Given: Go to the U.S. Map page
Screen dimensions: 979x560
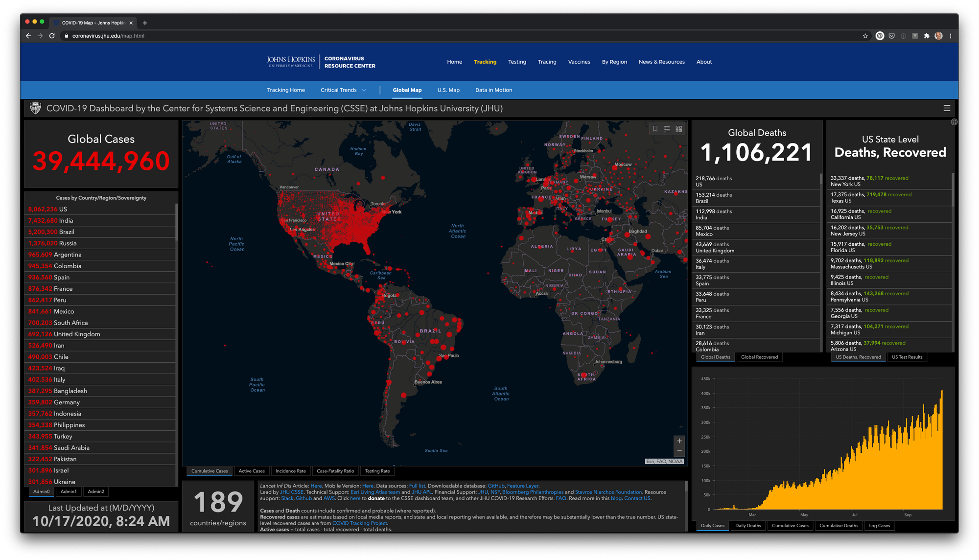Looking at the screenshot, I should 448,90.
